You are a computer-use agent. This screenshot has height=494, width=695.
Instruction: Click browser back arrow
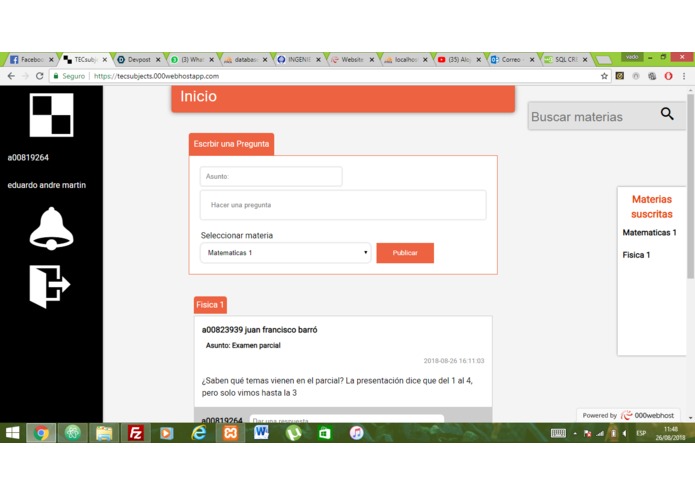[11, 76]
